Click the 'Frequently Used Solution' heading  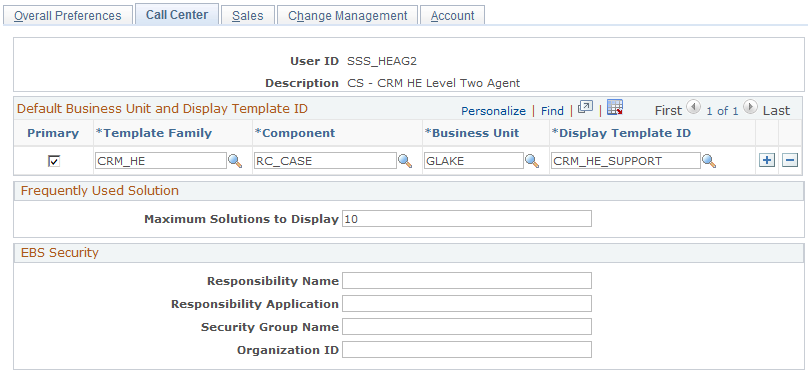99,191
